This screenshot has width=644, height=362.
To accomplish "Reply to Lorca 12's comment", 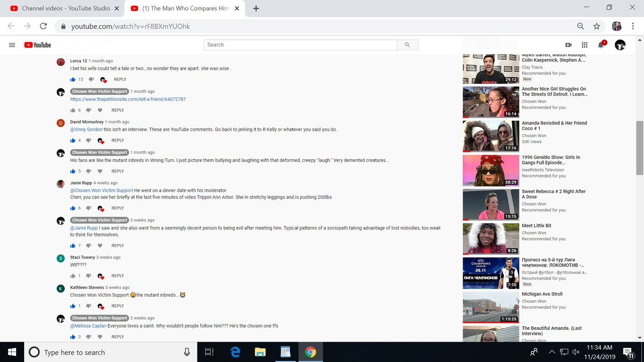I will pyautogui.click(x=120, y=79).
